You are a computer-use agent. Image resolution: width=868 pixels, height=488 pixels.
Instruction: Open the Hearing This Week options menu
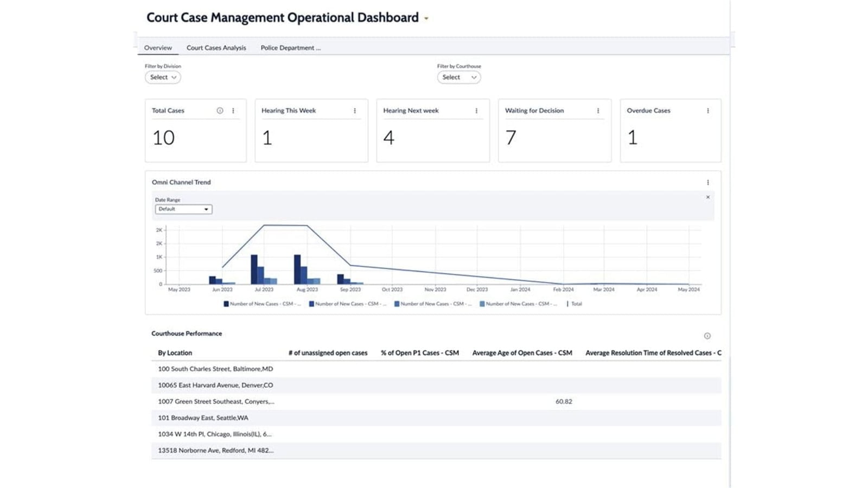coord(355,111)
